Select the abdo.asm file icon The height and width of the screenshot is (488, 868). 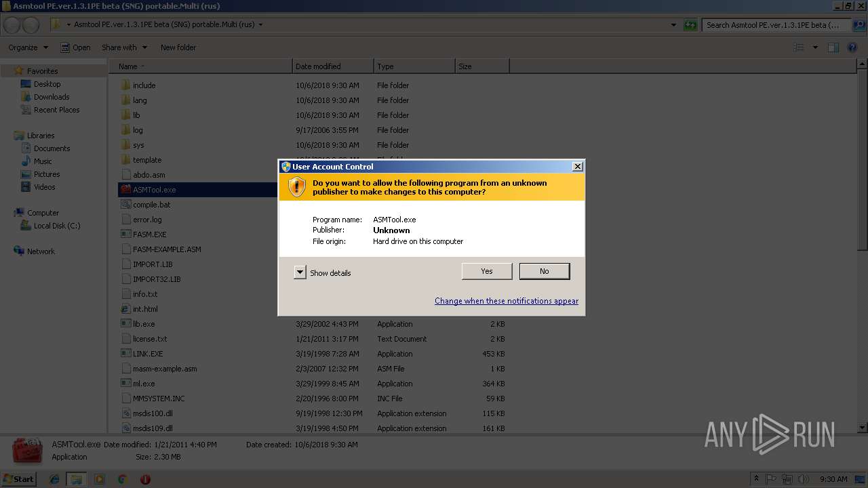pyautogui.click(x=125, y=175)
